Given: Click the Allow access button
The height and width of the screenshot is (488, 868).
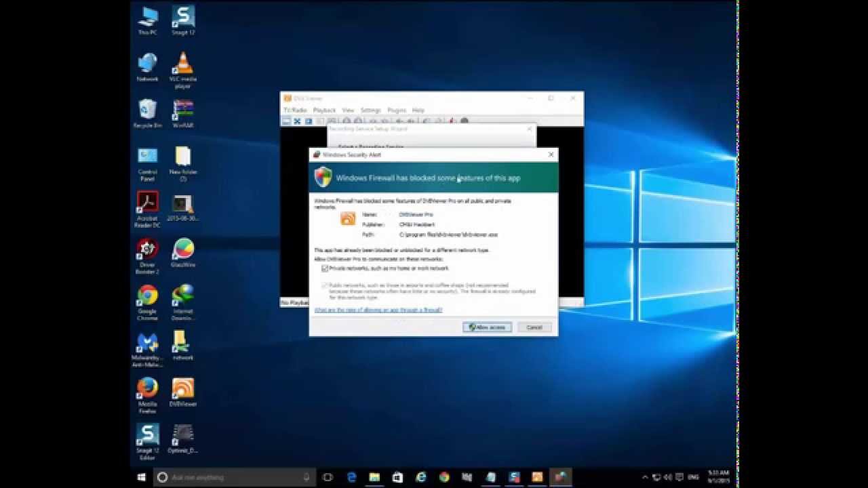Looking at the screenshot, I should pyautogui.click(x=488, y=327).
